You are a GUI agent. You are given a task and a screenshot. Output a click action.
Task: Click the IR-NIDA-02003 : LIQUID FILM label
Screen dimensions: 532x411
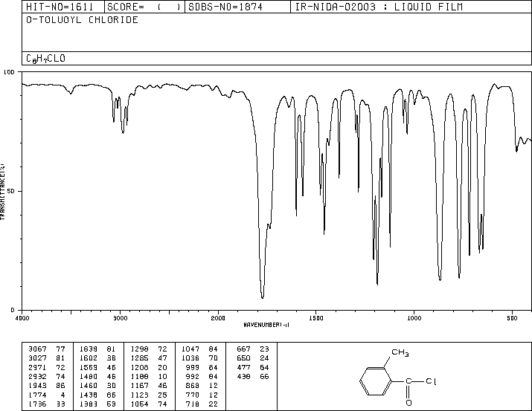[x=379, y=7]
